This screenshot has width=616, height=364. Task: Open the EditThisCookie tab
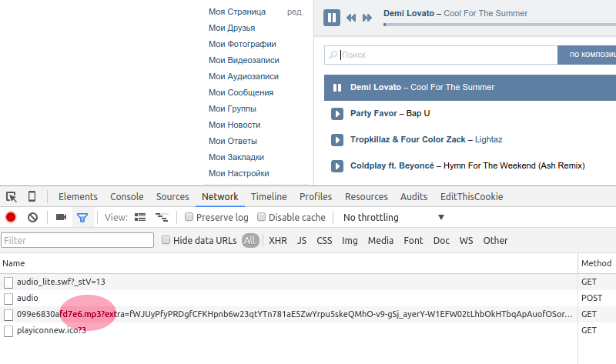click(471, 197)
